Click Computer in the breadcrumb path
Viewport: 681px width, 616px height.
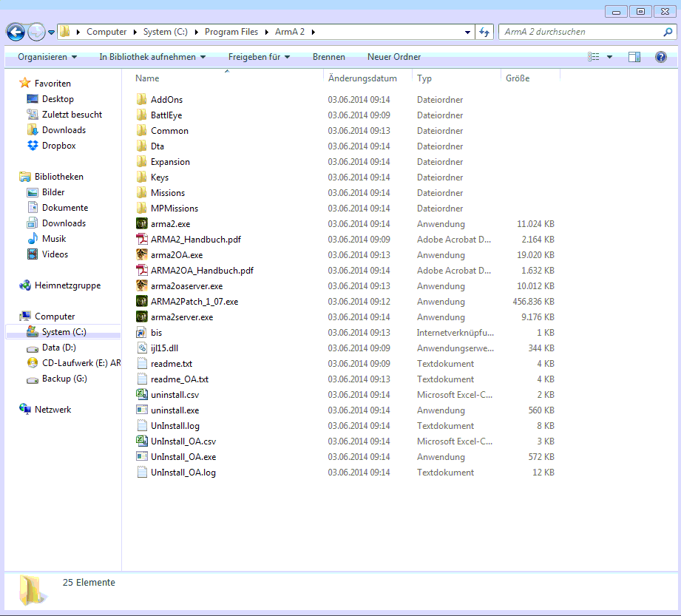click(106, 32)
